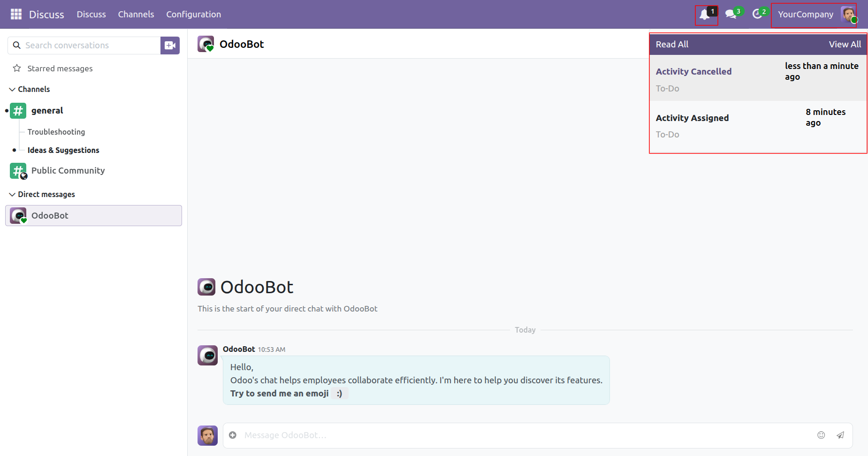868x456 pixels.
Task: Start a meeting with the video camera icon
Action: [170, 46]
